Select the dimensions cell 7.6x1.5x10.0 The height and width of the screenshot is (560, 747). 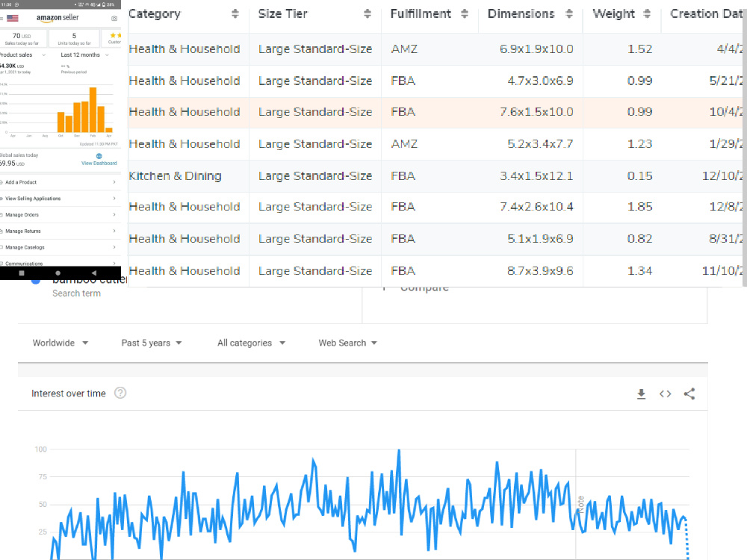(x=536, y=112)
